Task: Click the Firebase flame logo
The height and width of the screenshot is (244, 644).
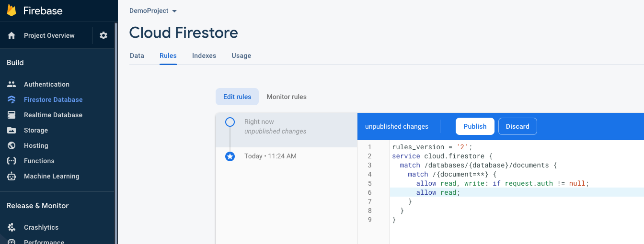Action: click(11, 10)
